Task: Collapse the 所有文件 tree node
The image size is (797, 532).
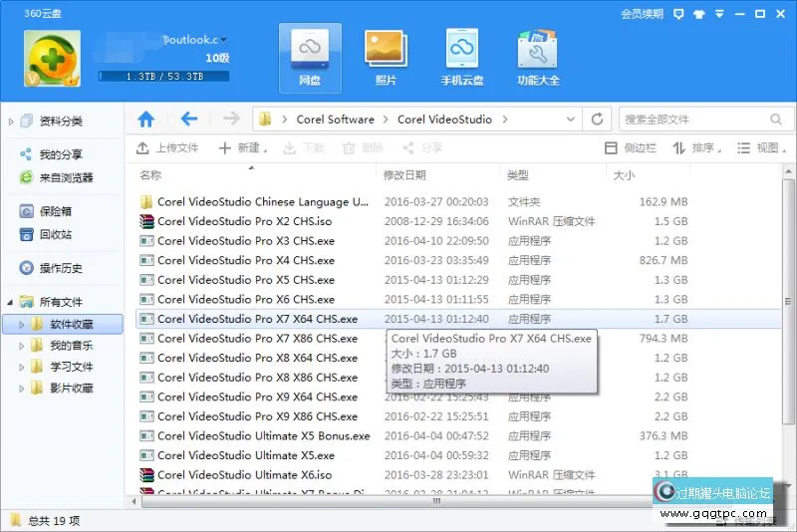Action: coord(10,302)
